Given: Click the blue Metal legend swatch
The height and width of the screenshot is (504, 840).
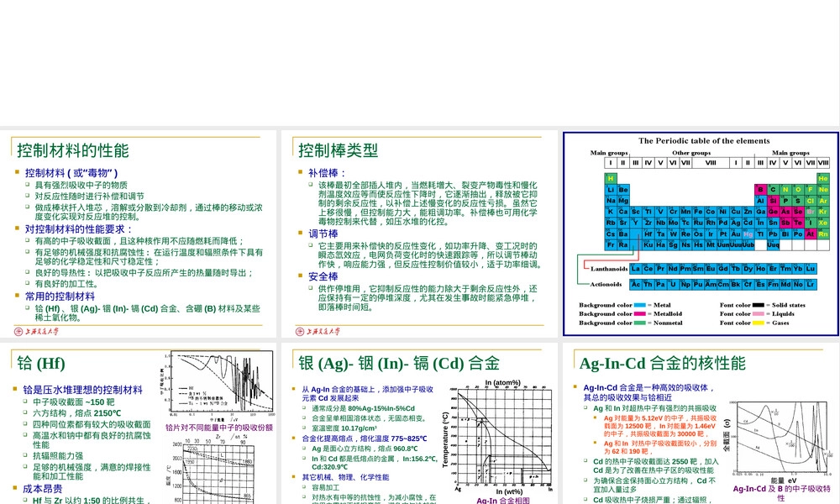Looking at the screenshot, I should (639, 305).
